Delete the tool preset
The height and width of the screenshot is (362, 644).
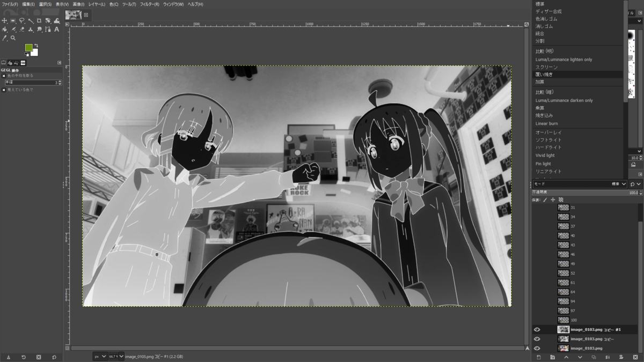(x=39, y=357)
